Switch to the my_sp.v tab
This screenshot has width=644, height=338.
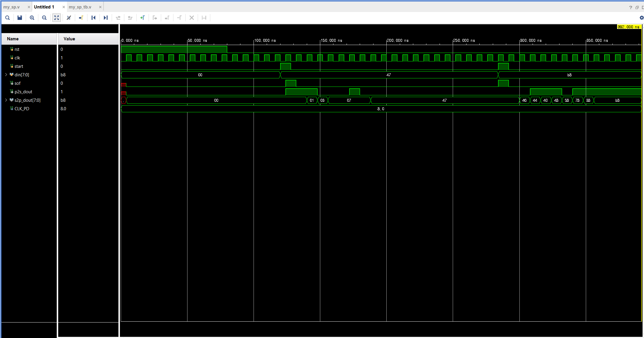point(12,7)
